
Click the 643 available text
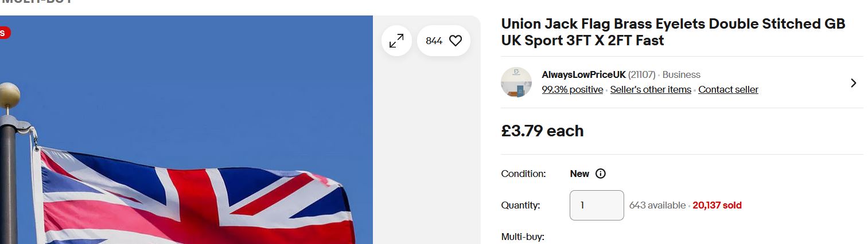tap(657, 205)
